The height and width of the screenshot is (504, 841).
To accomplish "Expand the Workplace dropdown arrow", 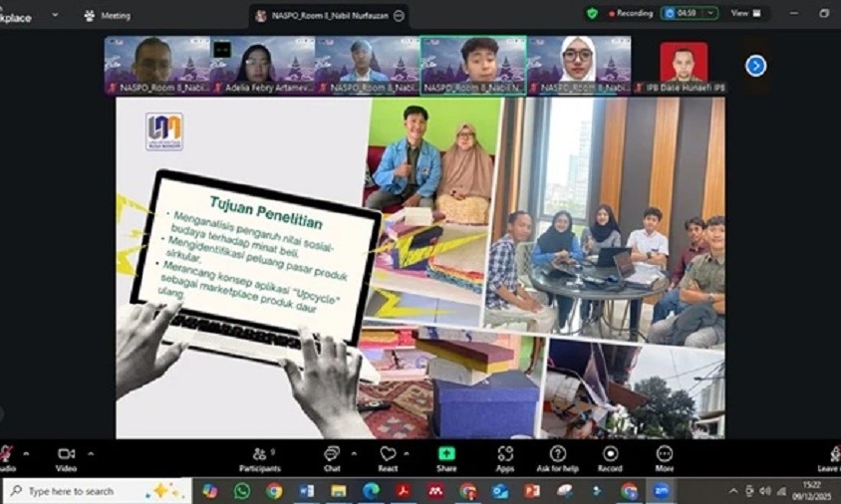I will (x=55, y=15).
